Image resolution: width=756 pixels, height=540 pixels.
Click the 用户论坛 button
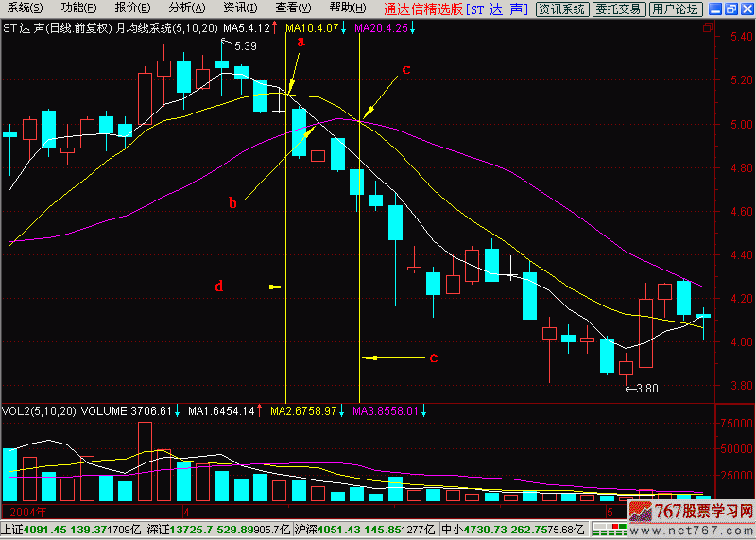point(677,9)
